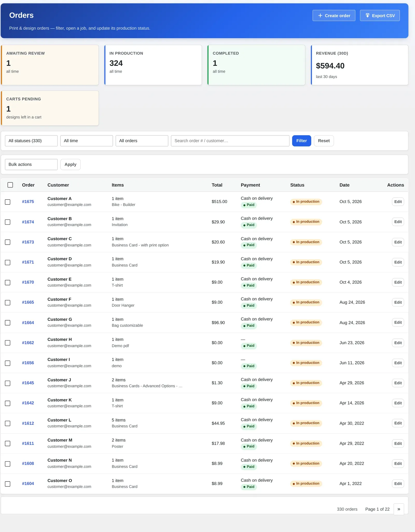This screenshot has width=415, height=532.
Task: Click 'Business Card - with print option' text
Action: [140, 245]
